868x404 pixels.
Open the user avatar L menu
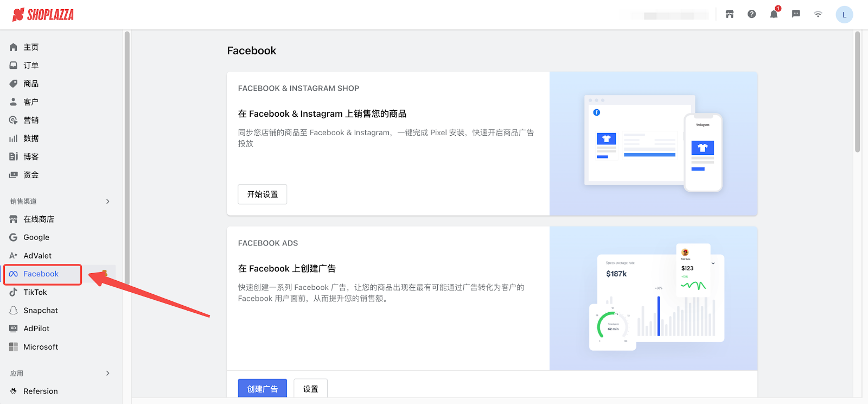tap(844, 15)
